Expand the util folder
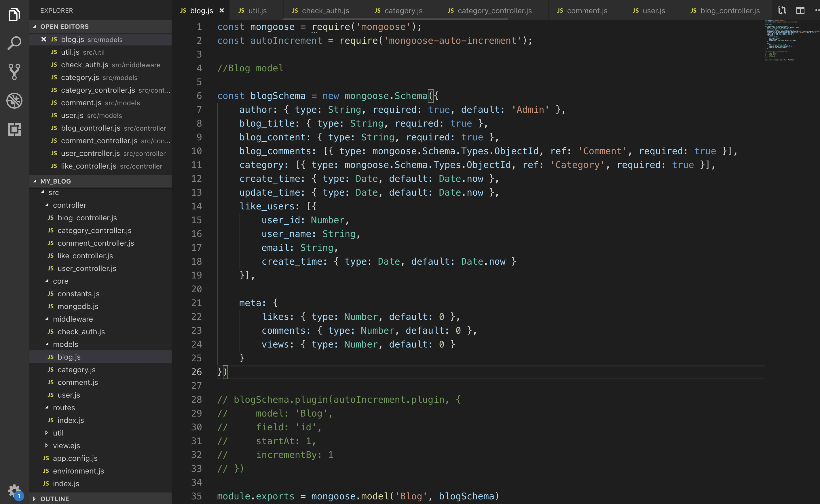The image size is (820, 504). click(47, 433)
